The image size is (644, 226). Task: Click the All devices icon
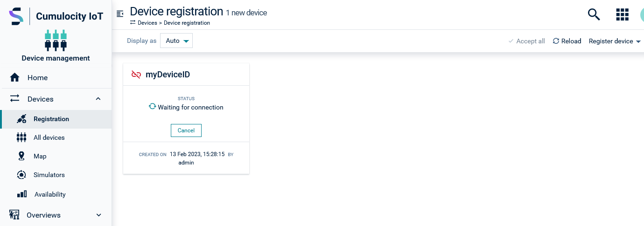click(21, 137)
